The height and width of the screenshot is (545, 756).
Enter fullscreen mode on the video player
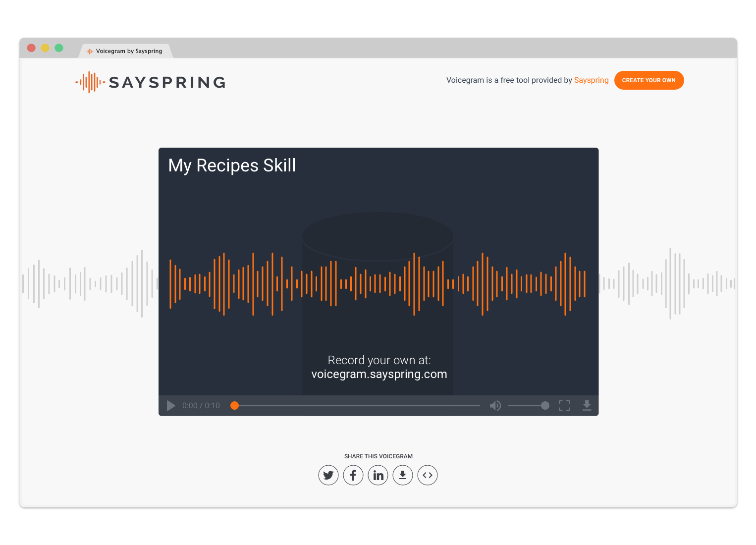pyautogui.click(x=564, y=406)
